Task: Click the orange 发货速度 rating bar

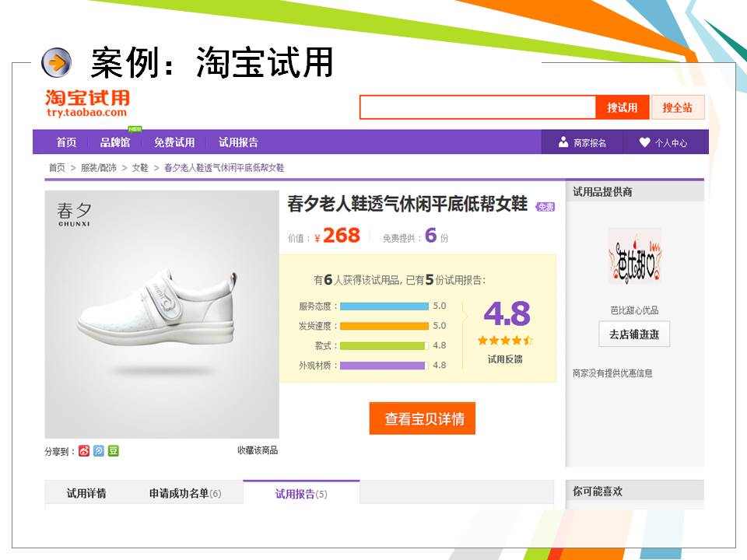Action: tap(384, 326)
